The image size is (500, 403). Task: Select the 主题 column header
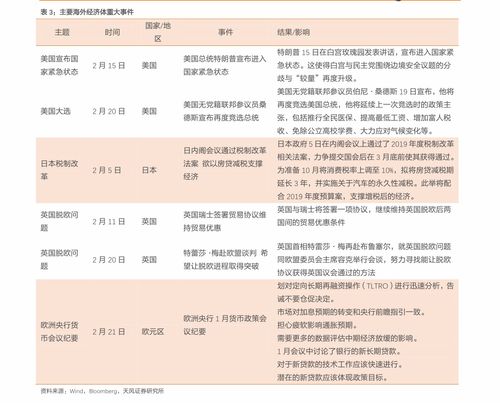pos(62,32)
